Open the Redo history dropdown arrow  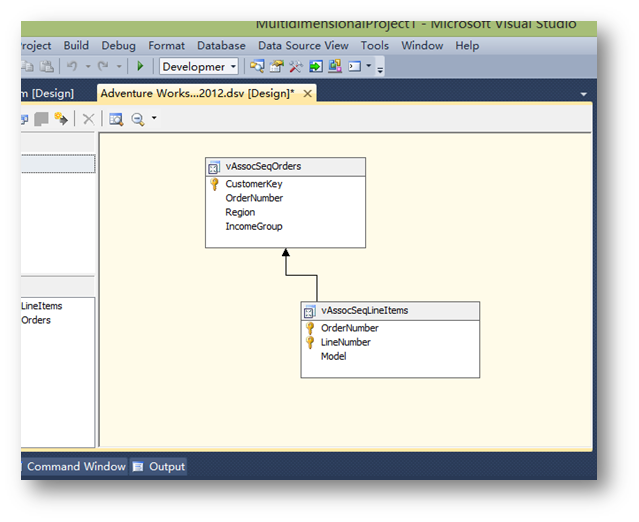[x=119, y=66]
